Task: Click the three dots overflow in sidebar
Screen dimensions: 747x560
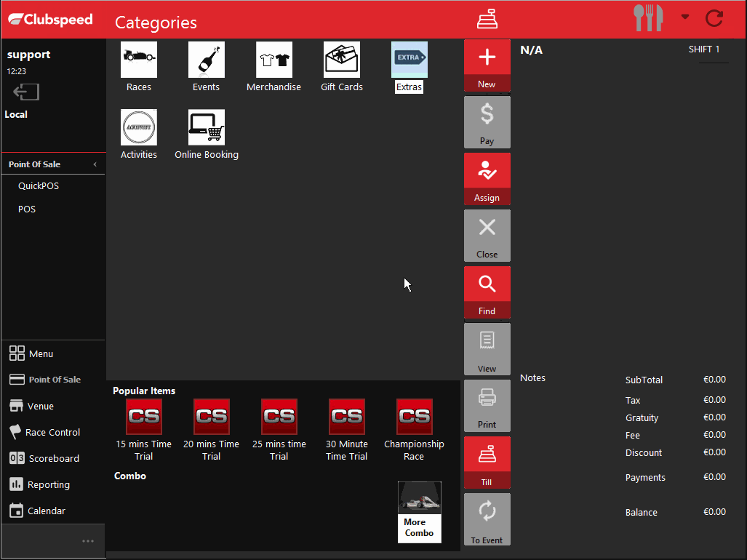Action: point(88,541)
